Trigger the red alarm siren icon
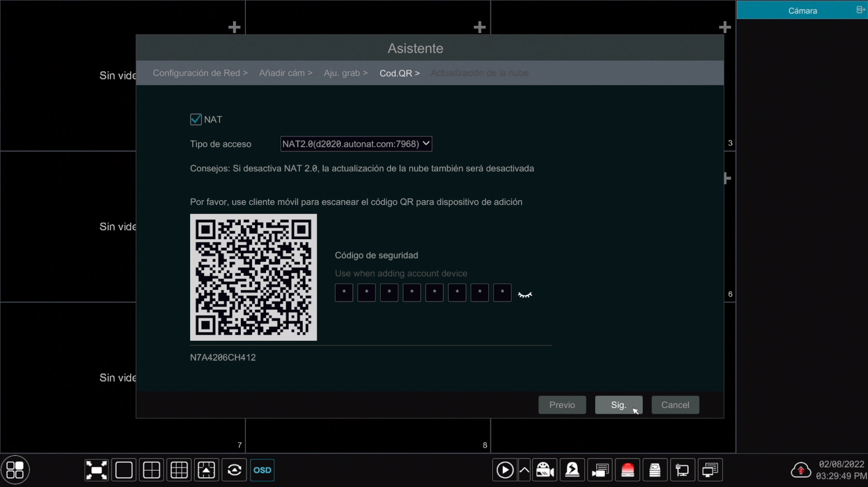The width and height of the screenshot is (868, 487). pos(628,470)
